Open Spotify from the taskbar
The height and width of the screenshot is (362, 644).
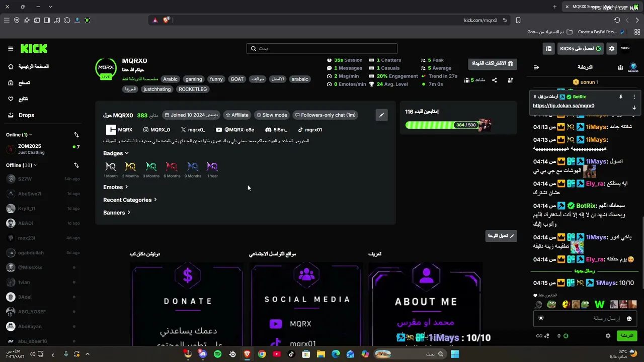(217, 354)
